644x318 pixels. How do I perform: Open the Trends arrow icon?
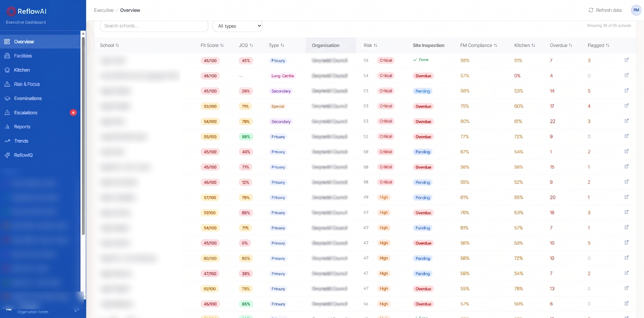click(x=7, y=141)
